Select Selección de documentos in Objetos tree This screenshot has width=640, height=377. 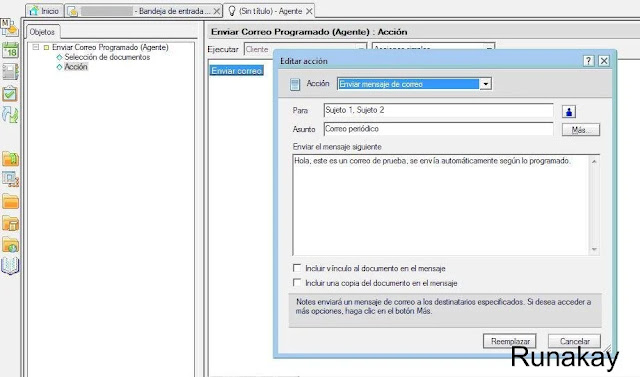tap(107, 57)
